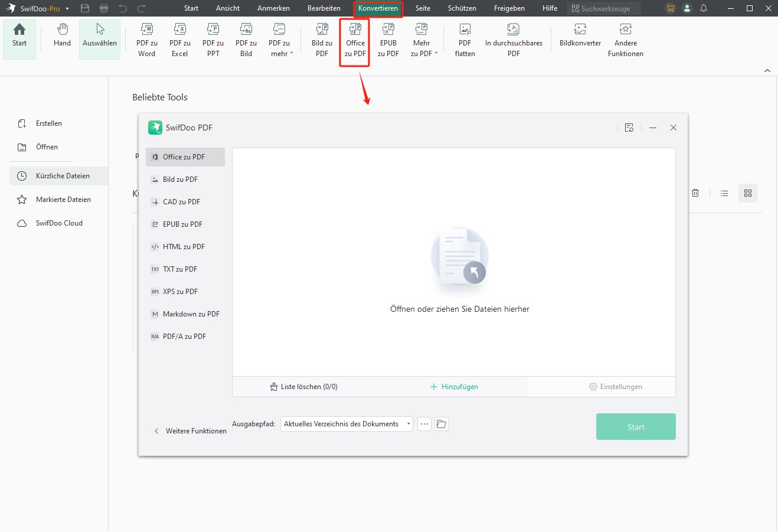The image size is (778, 532).
Task: Delete recent files with the trash icon
Action: click(695, 193)
